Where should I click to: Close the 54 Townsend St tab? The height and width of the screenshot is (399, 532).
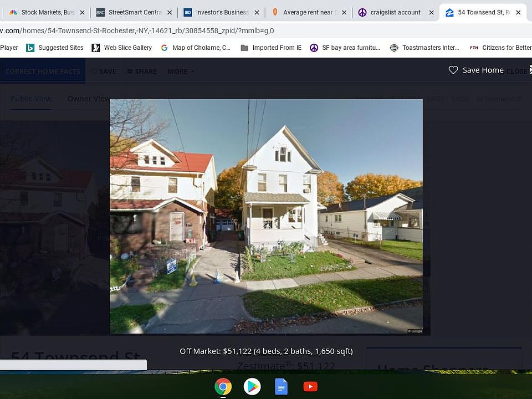(x=518, y=13)
